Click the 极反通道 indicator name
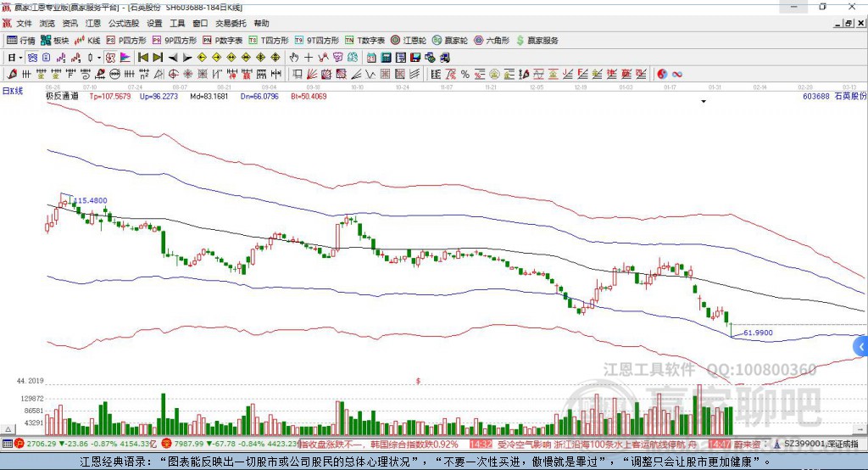The image size is (868, 470). point(63,96)
